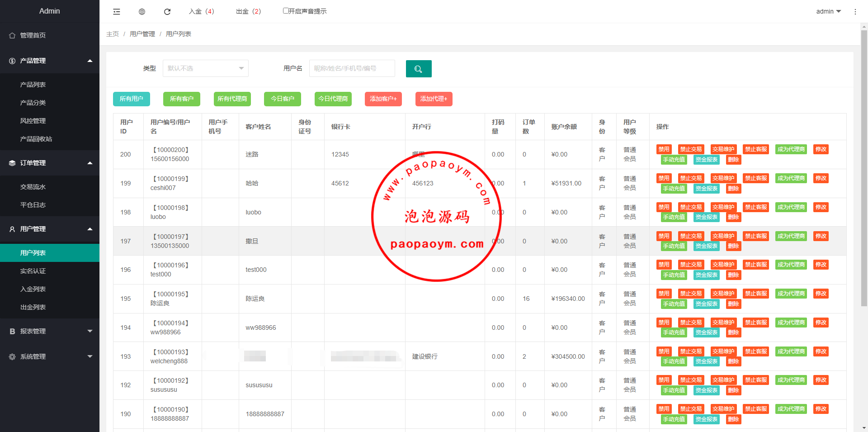Expand the 报表管理 sidebar section
Screen dimensions: 868x432
50,331
